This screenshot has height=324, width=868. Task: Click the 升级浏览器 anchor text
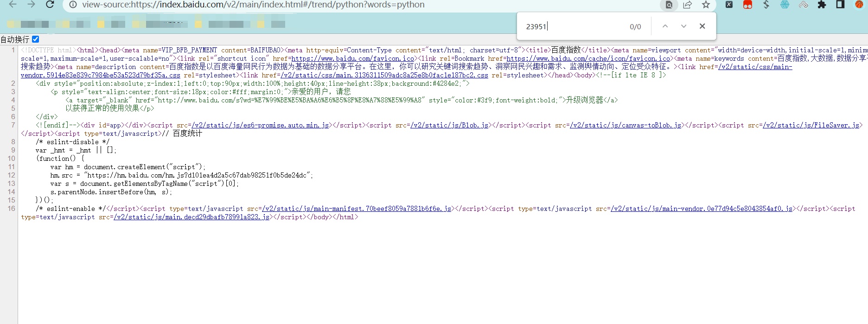[x=584, y=100]
